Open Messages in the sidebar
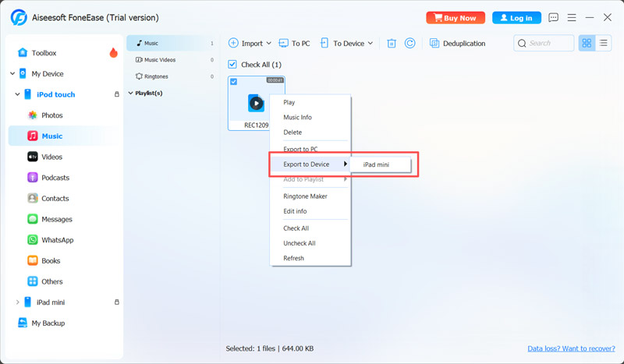The height and width of the screenshot is (364, 624). (57, 219)
